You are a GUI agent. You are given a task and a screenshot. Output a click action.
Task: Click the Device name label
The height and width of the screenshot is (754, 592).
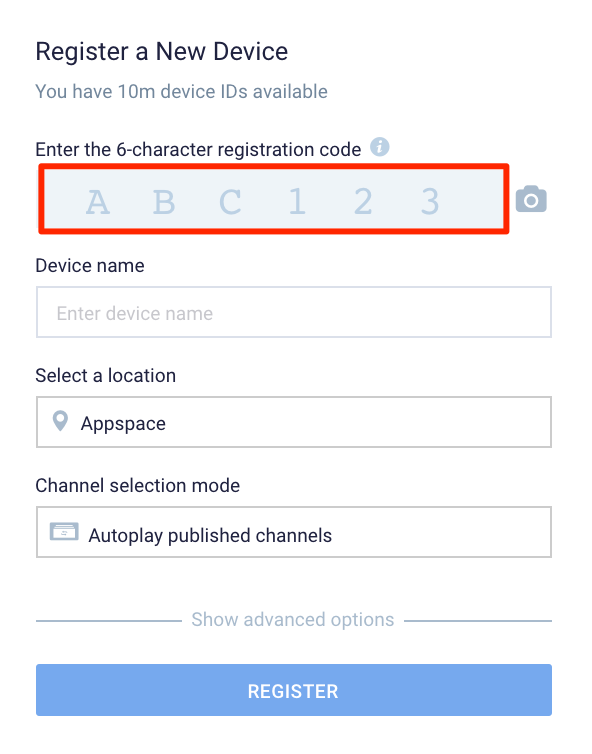(x=90, y=265)
